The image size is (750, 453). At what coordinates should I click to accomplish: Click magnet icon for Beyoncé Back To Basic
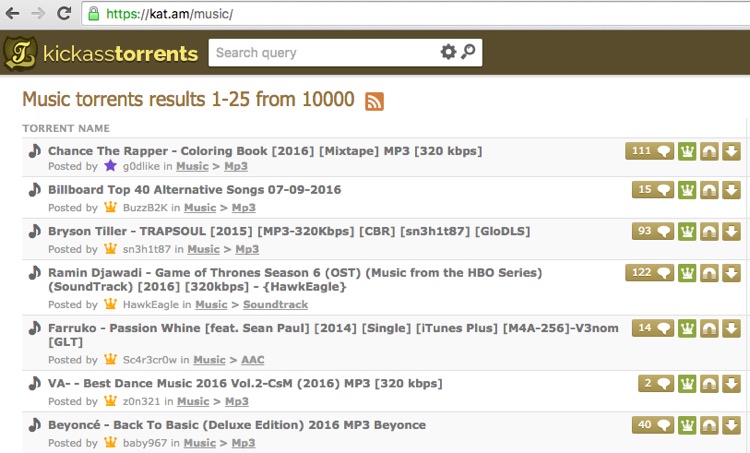(x=709, y=425)
